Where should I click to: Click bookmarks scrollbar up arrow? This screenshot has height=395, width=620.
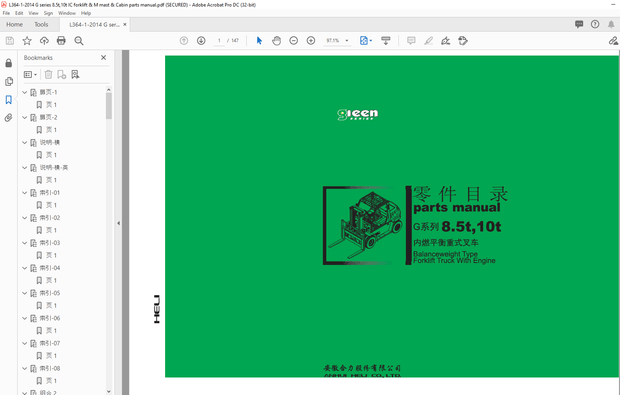coord(109,90)
